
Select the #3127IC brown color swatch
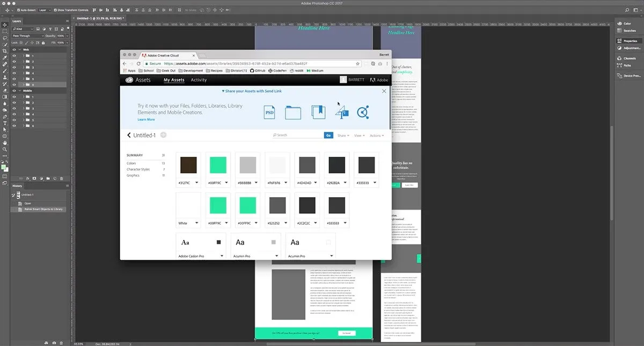(x=188, y=165)
